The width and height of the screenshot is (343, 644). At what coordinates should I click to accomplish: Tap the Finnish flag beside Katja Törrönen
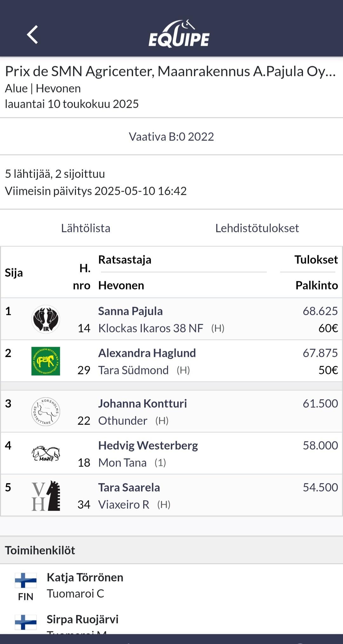click(26, 580)
